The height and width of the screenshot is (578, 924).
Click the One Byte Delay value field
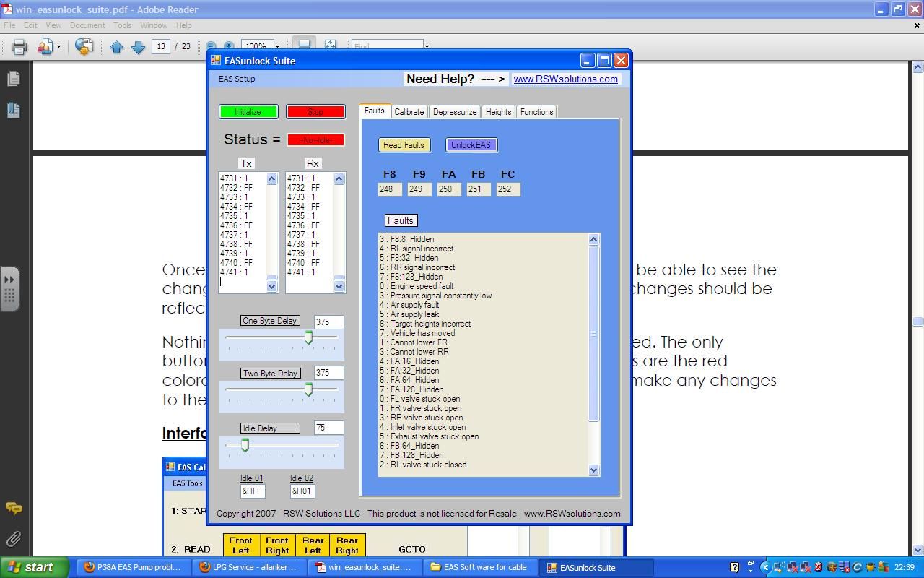pyautogui.click(x=329, y=322)
